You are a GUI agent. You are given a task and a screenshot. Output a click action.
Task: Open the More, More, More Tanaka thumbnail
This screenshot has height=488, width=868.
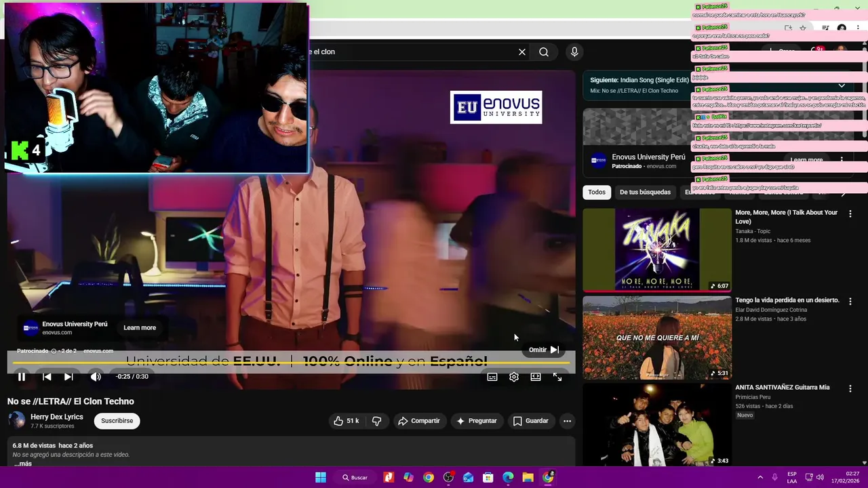(657, 250)
